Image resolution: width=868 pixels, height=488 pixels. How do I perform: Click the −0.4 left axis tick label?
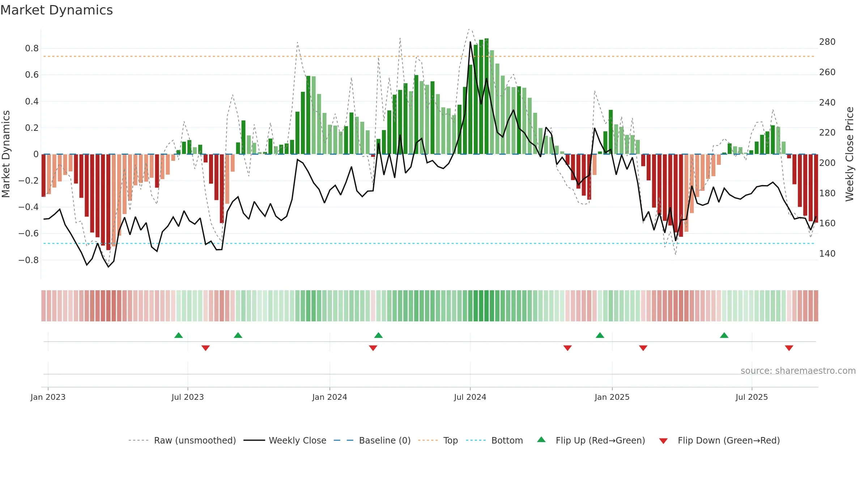pos(29,207)
